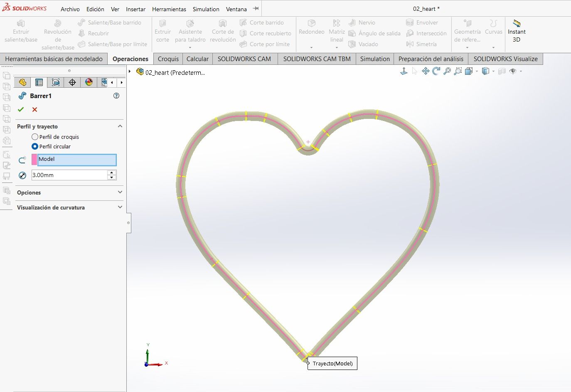Click the Saliente/Base por límite tool
Screen dimensions: 571x392
113,44
